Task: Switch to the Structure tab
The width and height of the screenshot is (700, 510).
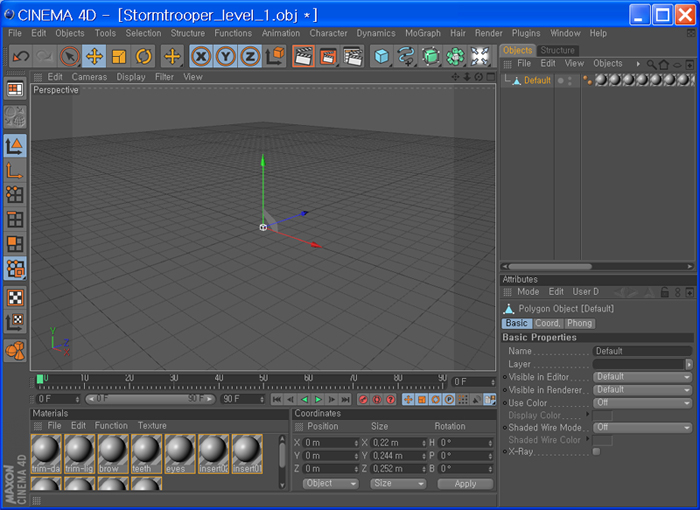Action: point(557,50)
